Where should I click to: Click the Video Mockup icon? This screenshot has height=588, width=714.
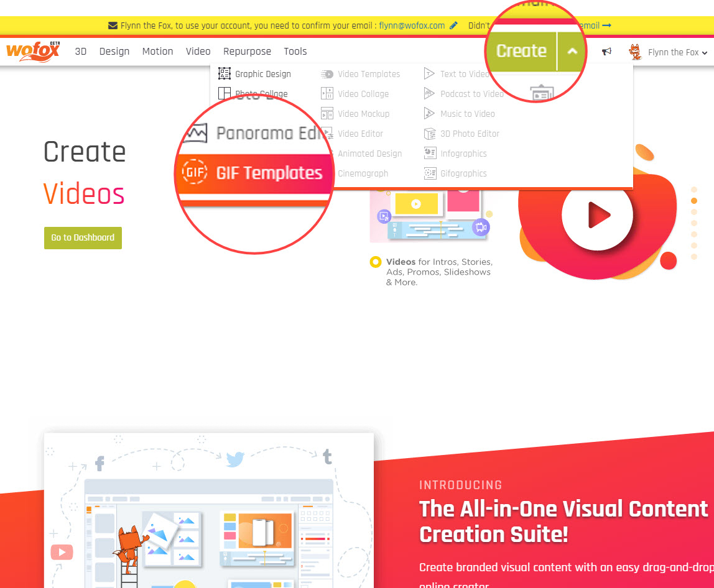click(327, 114)
